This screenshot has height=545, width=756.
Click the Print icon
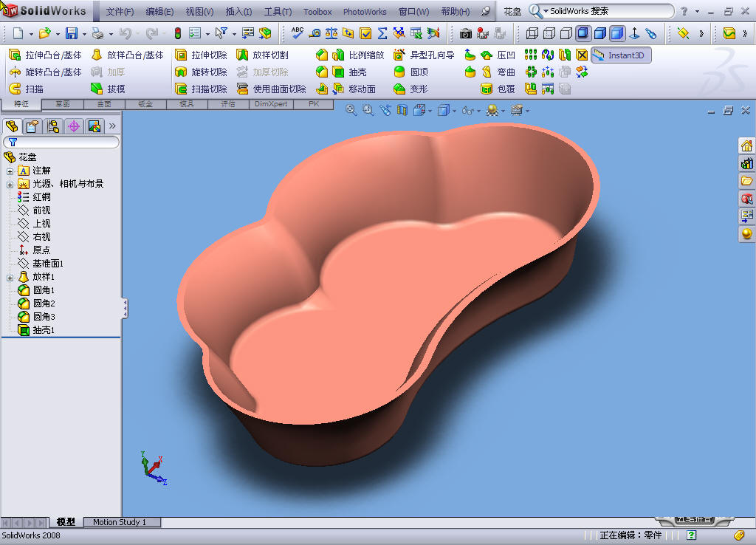(98, 33)
